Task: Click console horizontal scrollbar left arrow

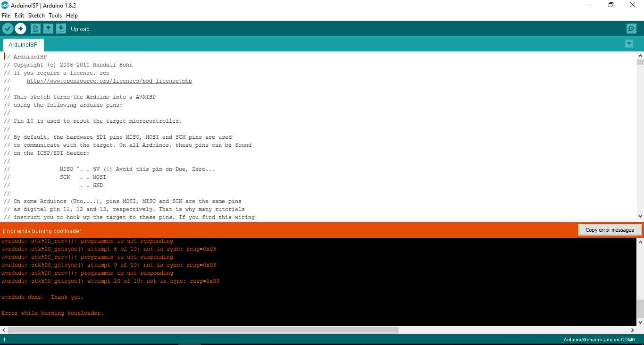Action: [3, 330]
